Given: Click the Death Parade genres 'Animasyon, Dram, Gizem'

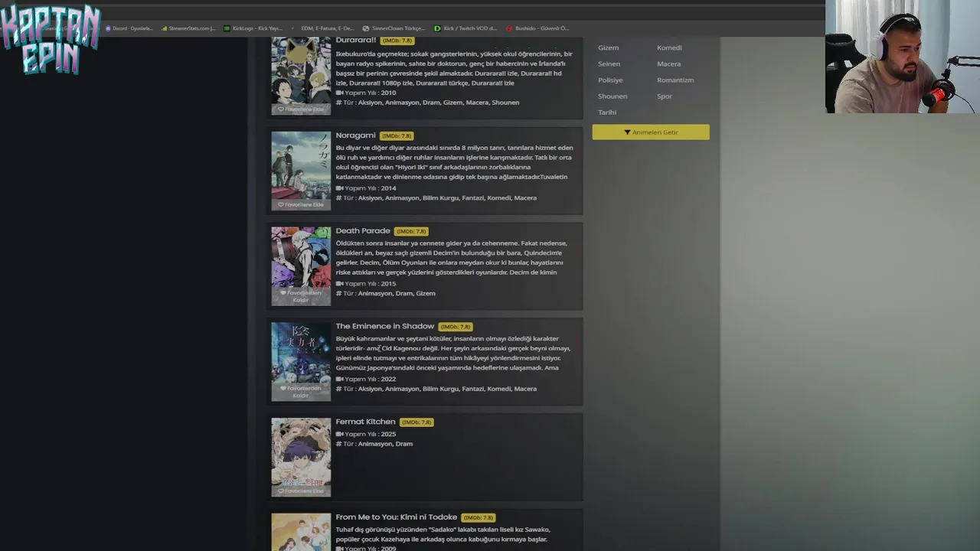Looking at the screenshot, I should tap(397, 293).
